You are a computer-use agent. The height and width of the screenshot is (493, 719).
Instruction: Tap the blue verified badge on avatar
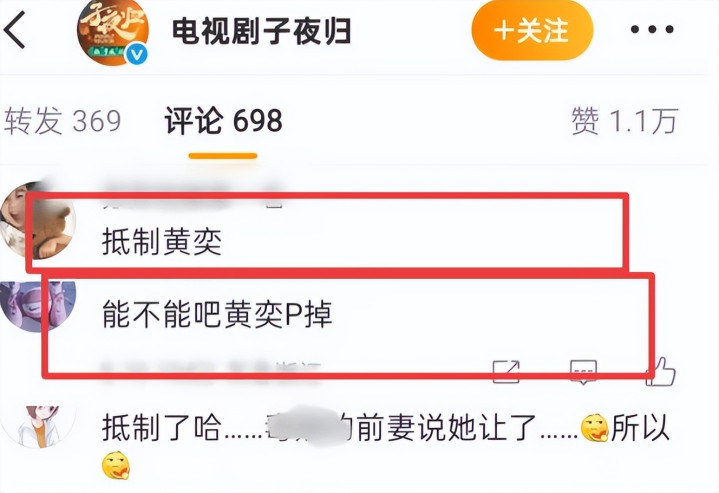coord(136,54)
